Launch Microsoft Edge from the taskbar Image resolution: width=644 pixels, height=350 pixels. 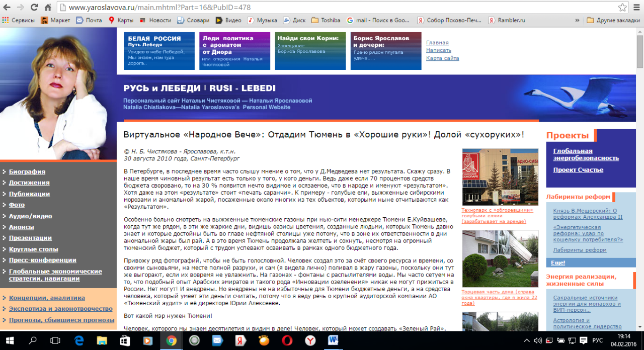pos(78,340)
